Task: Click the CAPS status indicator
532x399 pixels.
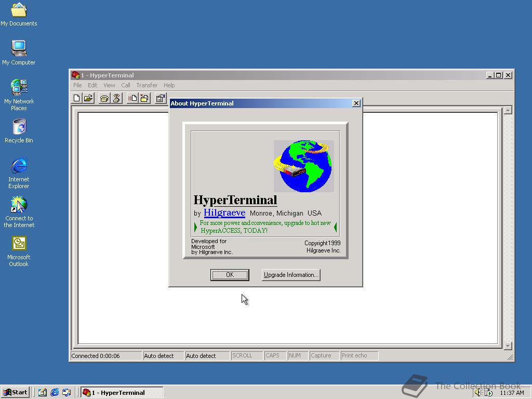Action: point(275,355)
